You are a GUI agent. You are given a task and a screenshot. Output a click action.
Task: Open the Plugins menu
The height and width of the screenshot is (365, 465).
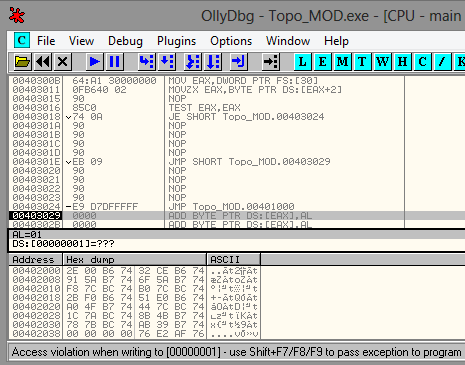pos(176,41)
